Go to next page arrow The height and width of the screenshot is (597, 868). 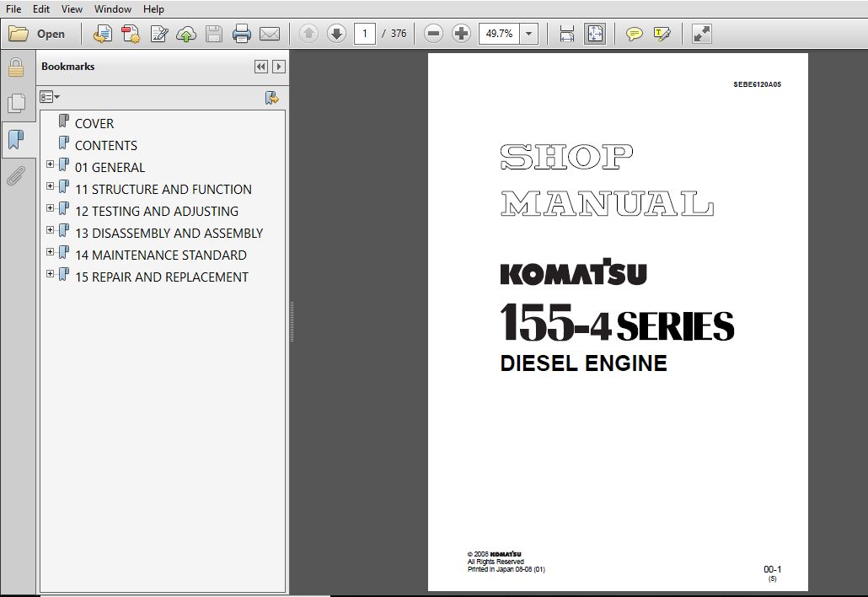(336, 34)
